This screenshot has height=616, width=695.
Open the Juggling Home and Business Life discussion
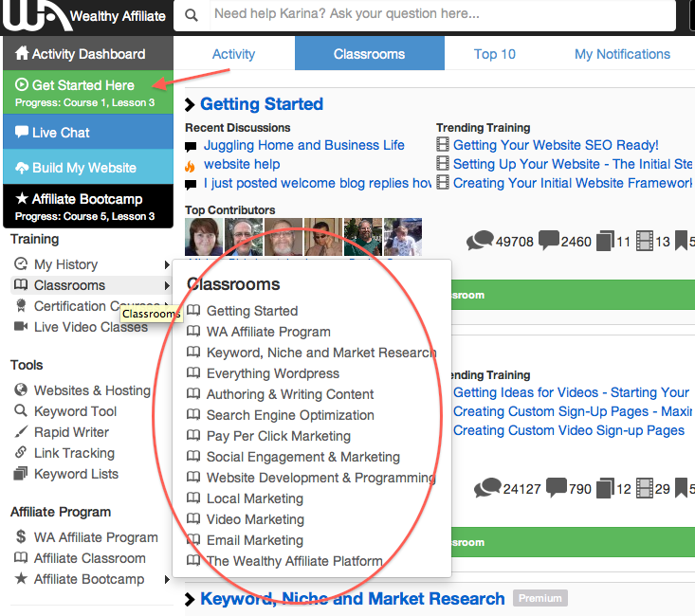[304, 145]
